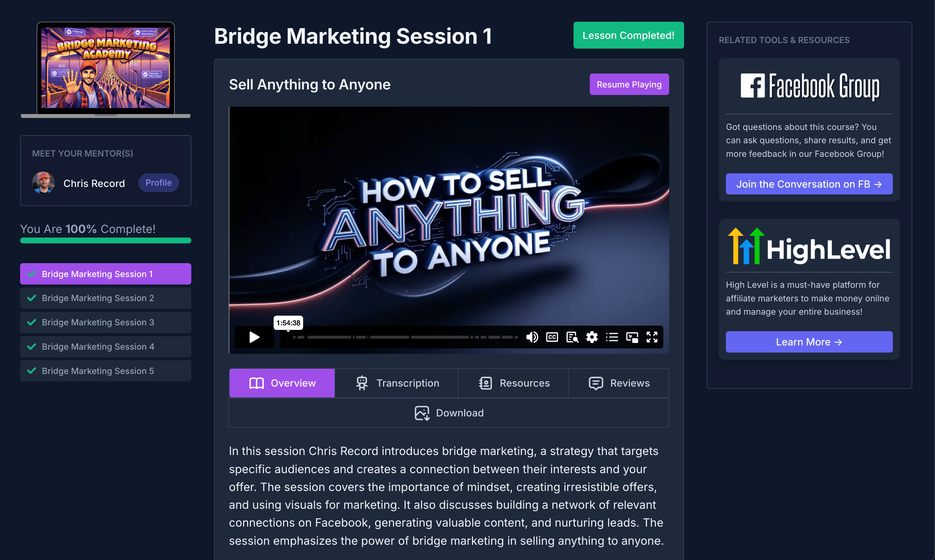Open the Reviews tab

click(619, 383)
